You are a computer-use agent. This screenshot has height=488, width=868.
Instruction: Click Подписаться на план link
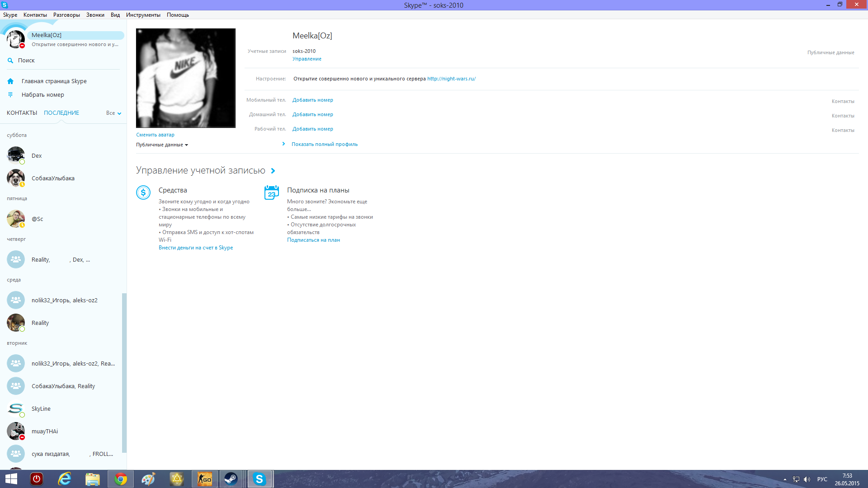coord(313,240)
